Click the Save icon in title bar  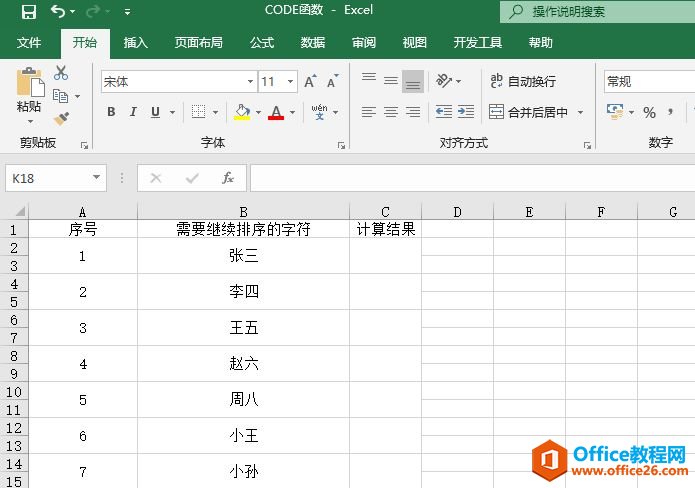tap(28, 12)
